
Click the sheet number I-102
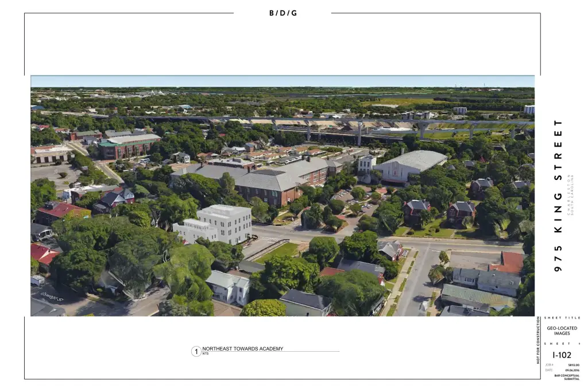562,355
